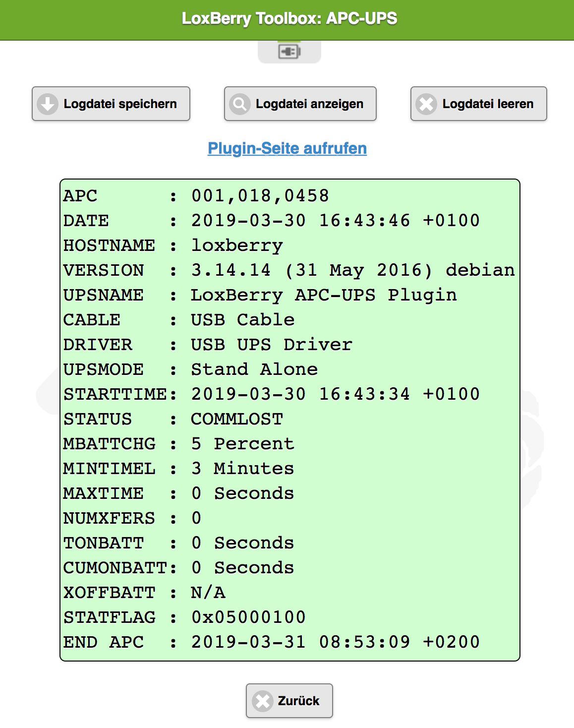
Task: Click the STATFLAG 0x05000100 log value
Action: click(x=248, y=617)
